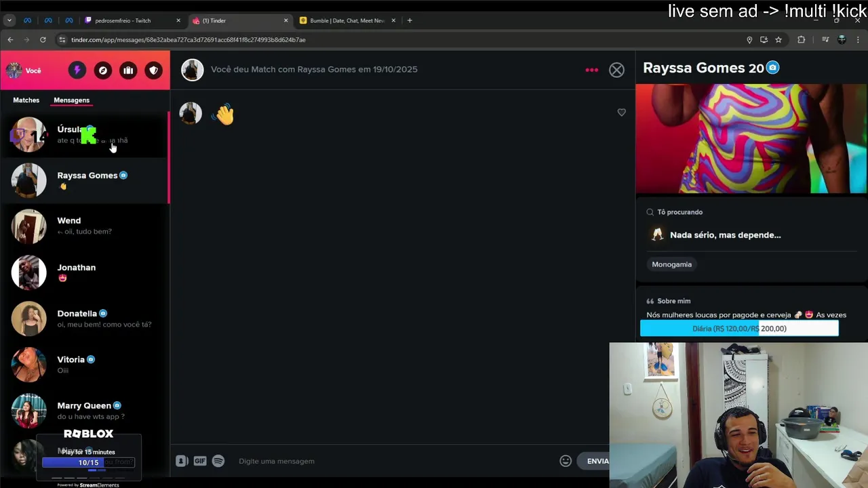
Task: Reload the Tinder page
Action: click(43, 40)
